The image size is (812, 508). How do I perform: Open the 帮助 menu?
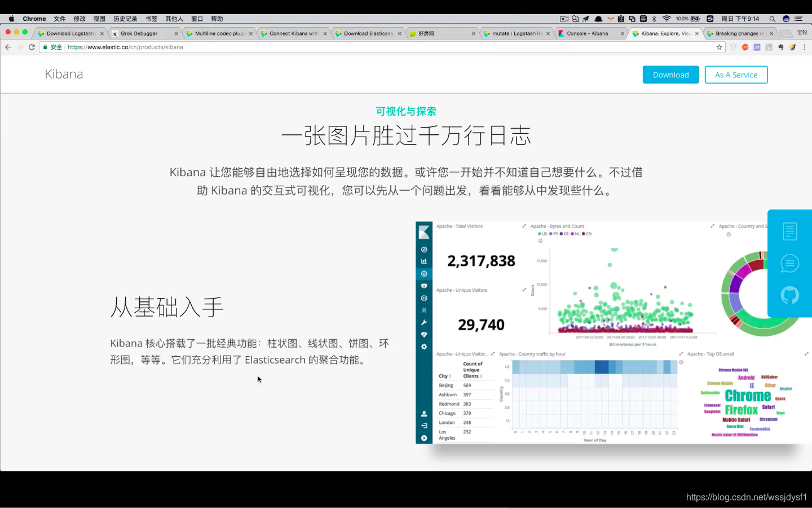pos(217,19)
